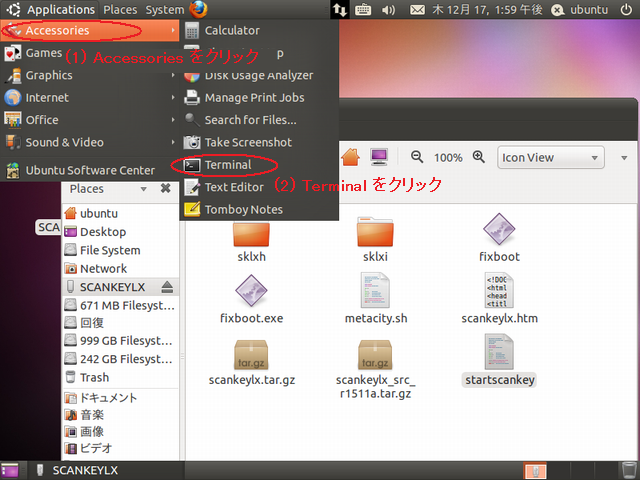The image size is (640, 480).
Task: Open Search for Files...
Action: point(259,120)
